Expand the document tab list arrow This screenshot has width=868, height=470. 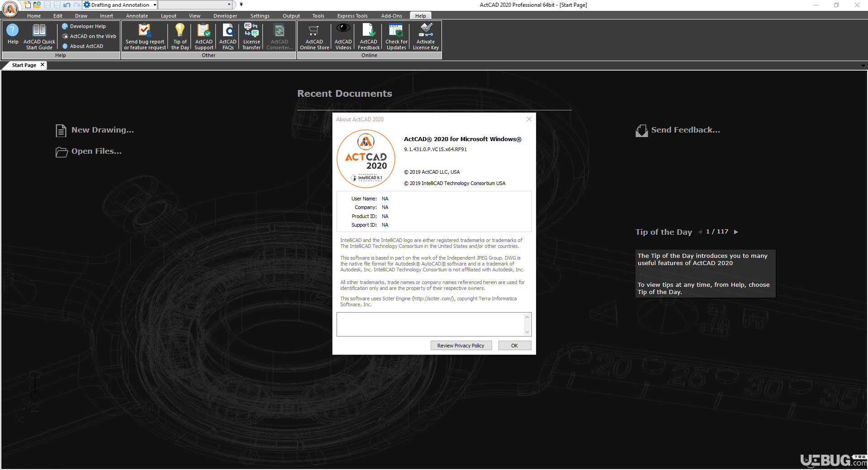(x=863, y=66)
